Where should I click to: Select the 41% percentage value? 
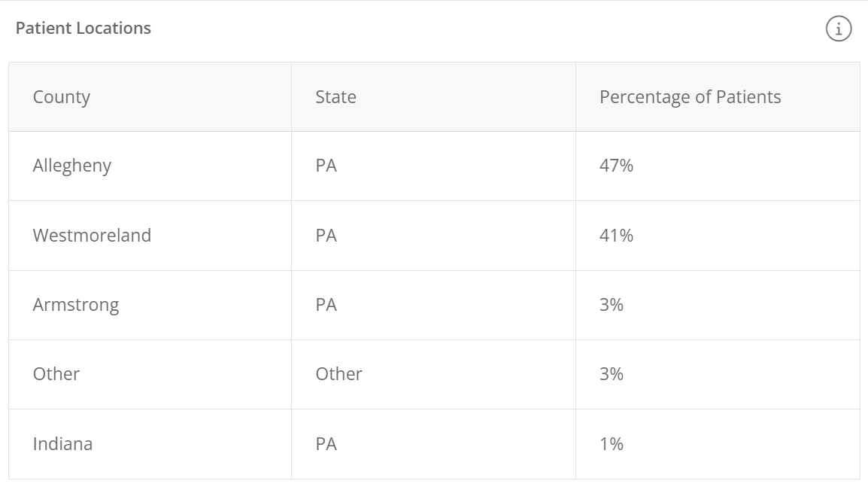pos(616,236)
